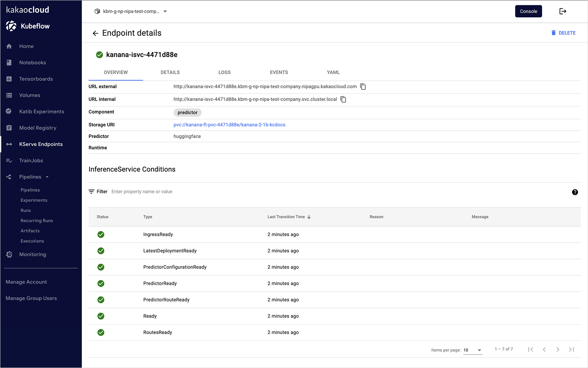Copy the external URL
The height and width of the screenshot is (368, 588).
click(363, 87)
